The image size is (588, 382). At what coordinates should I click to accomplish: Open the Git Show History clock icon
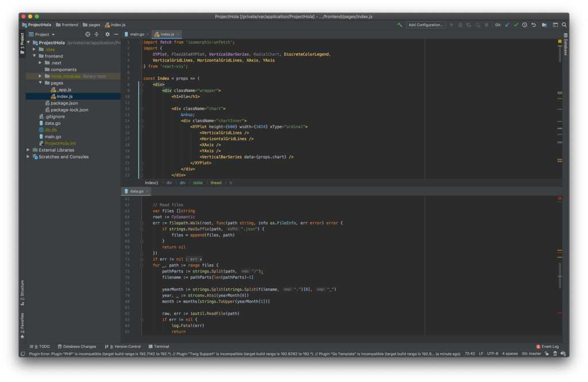coord(525,25)
